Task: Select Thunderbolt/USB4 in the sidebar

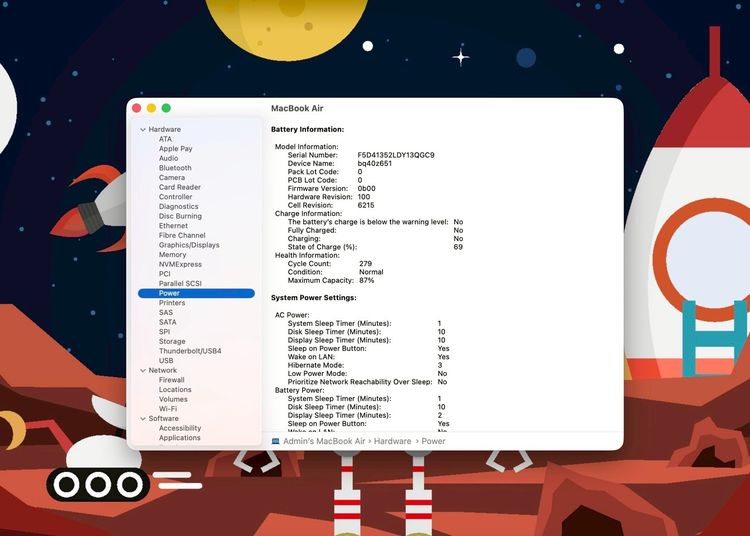Action: (x=190, y=351)
